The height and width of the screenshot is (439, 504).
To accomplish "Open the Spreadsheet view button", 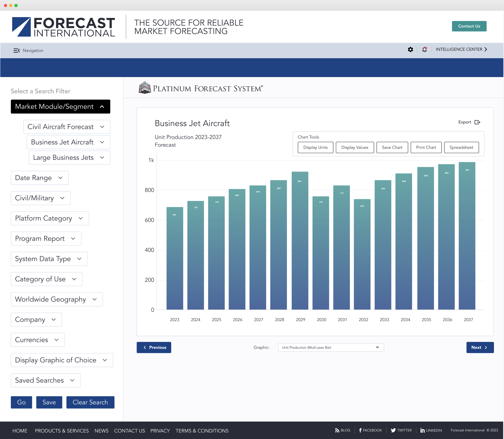I will pos(461,147).
